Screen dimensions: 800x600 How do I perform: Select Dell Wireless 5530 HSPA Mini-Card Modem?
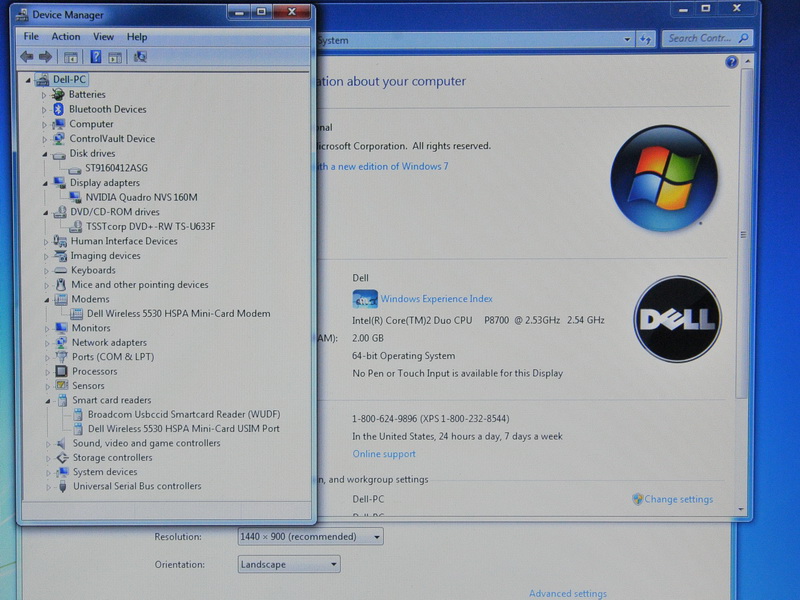[x=179, y=314]
